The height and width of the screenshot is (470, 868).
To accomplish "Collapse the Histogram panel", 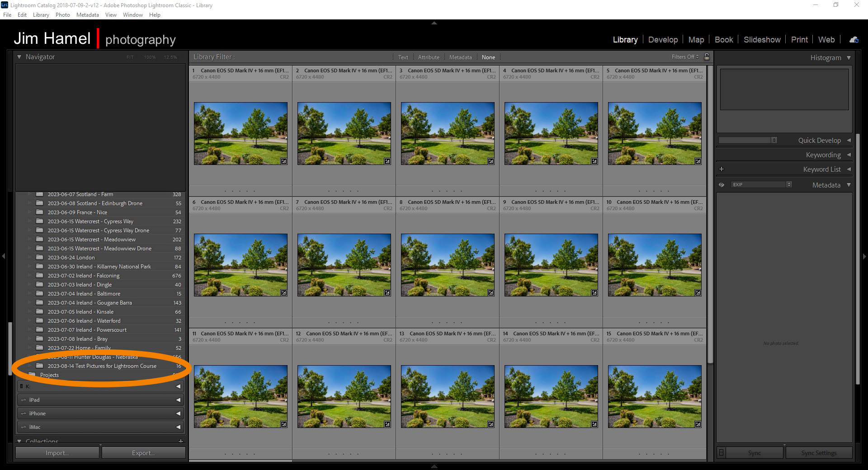I will (x=849, y=58).
